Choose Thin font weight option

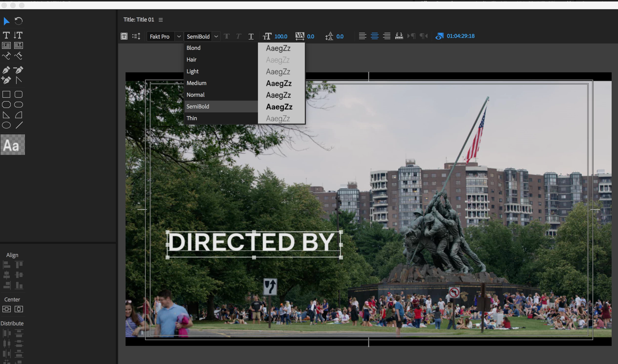[x=192, y=118]
